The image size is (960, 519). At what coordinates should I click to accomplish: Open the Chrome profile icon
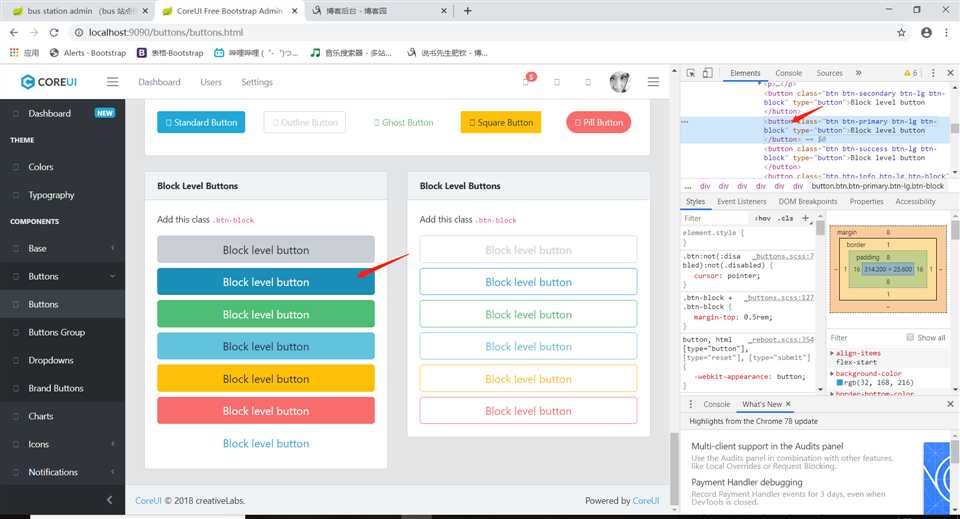click(926, 32)
